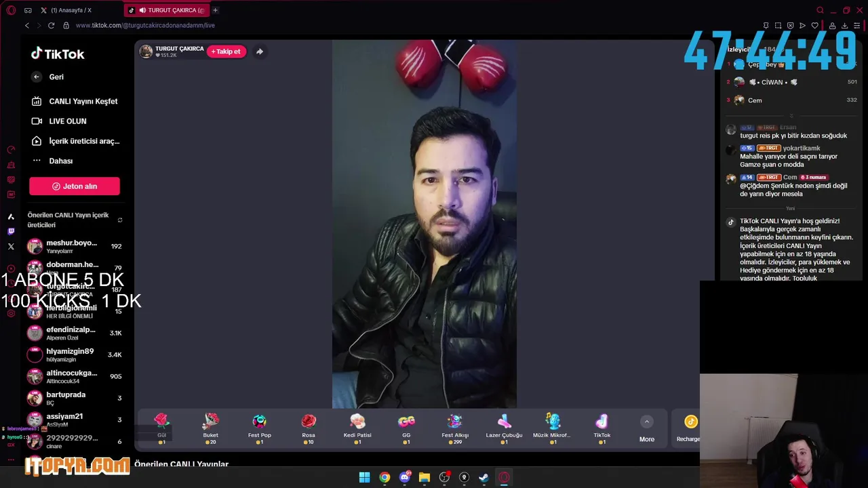868x488 pixels.
Task: Take a snapshot with the capture icon
Action: [x=778, y=26]
